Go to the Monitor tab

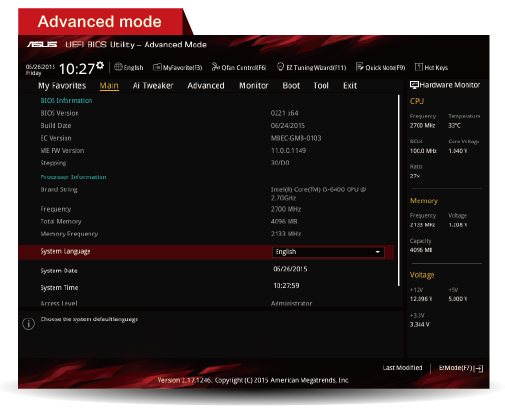pyautogui.click(x=253, y=86)
